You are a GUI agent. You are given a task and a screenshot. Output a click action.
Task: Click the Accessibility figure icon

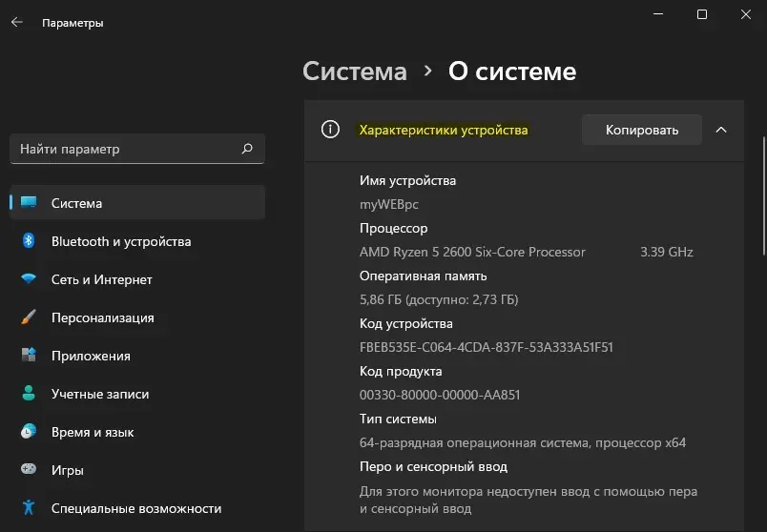(x=29, y=508)
